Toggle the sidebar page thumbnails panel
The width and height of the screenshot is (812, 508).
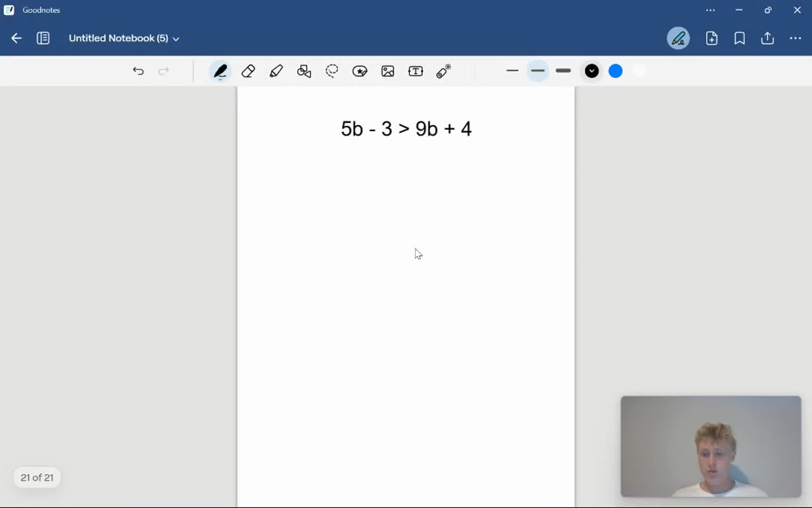(43, 38)
